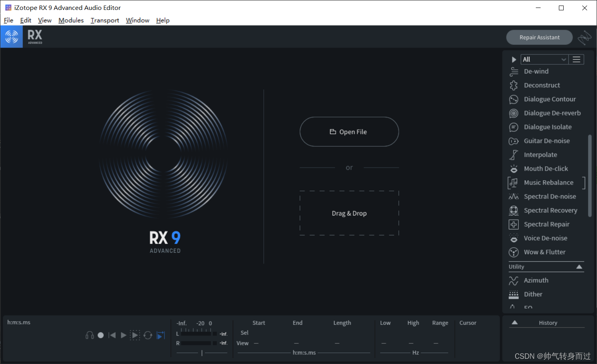Open the Azimuth utility icon
Screen dimensions: 597x364
click(514, 281)
